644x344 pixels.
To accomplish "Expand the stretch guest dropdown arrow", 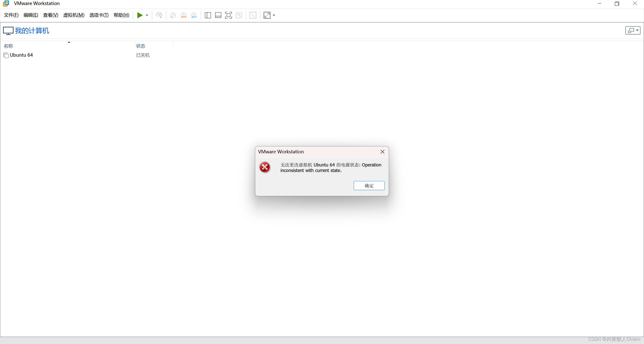I will coord(274,15).
